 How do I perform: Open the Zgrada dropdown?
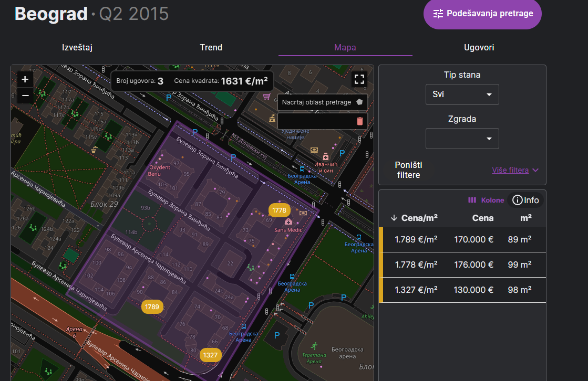(462, 139)
